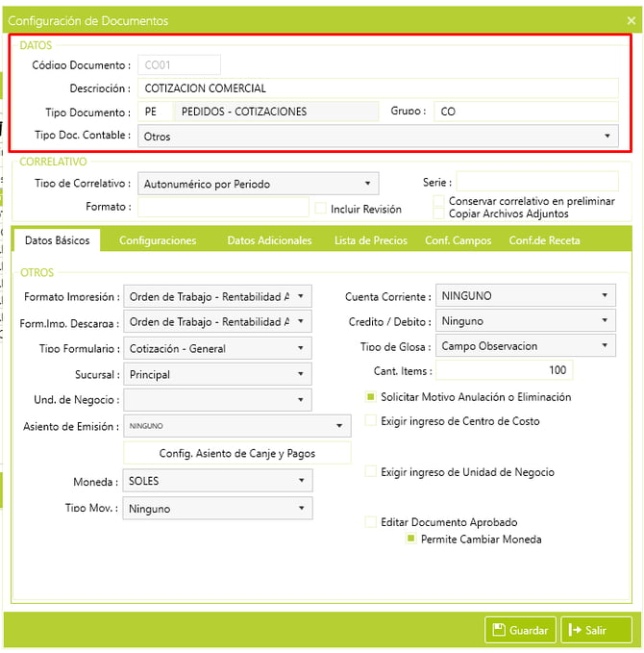Switch to the Configuraciones tab
Screen dimensions: 644x653
(158, 240)
